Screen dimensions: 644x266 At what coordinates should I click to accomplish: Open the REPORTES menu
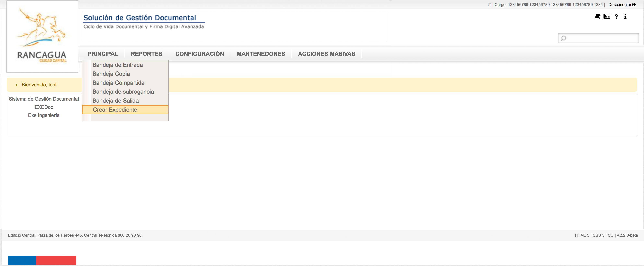tap(146, 54)
